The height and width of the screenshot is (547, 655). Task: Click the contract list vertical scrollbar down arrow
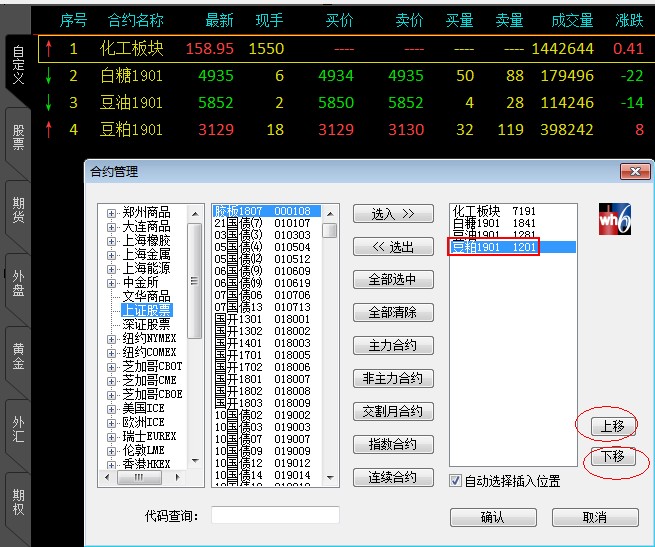[x=329, y=479]
